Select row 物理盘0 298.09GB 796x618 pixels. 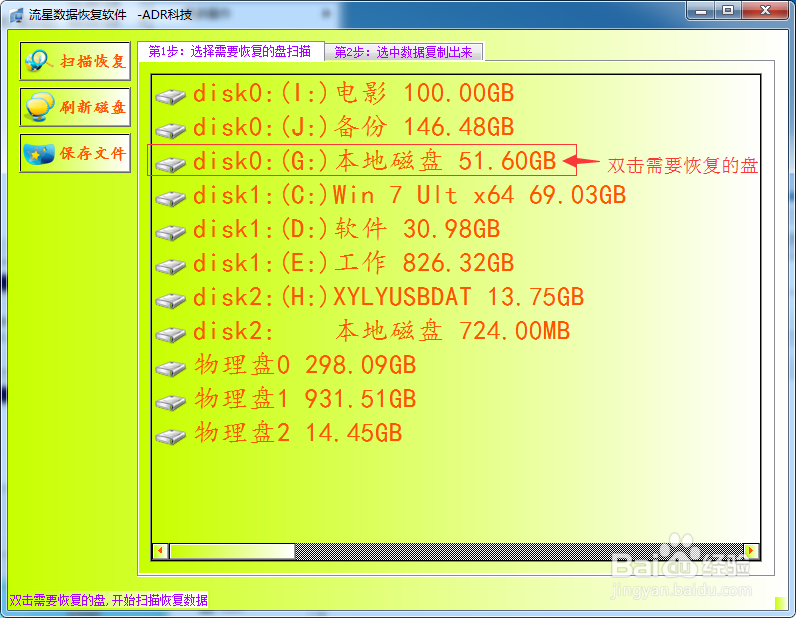click(x=286, y=366)
